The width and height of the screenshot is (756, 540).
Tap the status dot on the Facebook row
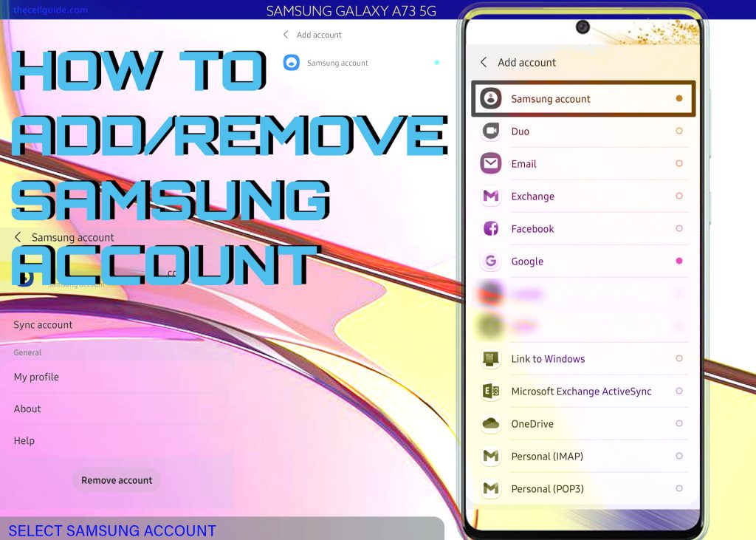coord(679,228)
